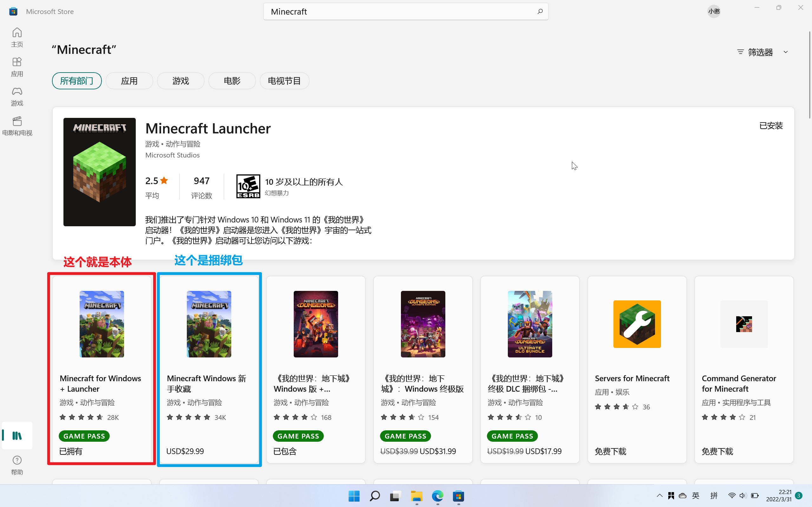
Task: Click the Minecraft search input field
Action: tap(401, 11)
